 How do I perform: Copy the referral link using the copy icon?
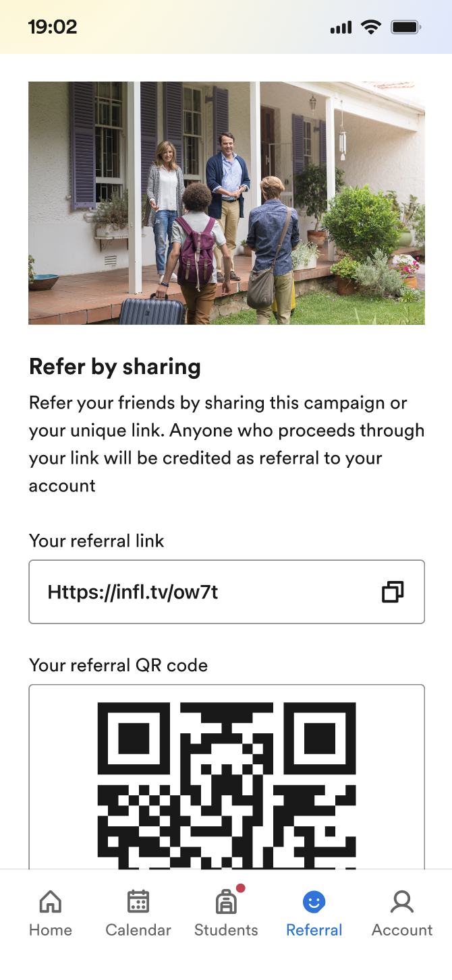click(x=393, y=592)
